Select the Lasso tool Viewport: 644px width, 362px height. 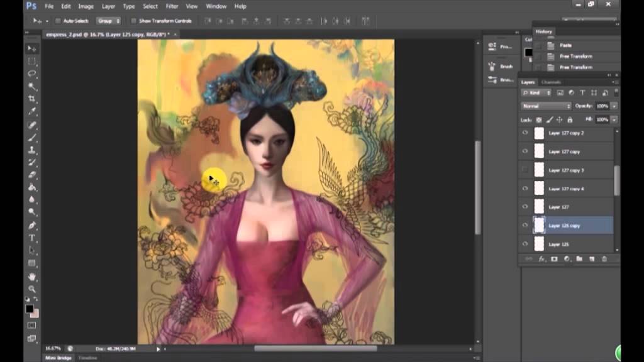pos(32,74)
